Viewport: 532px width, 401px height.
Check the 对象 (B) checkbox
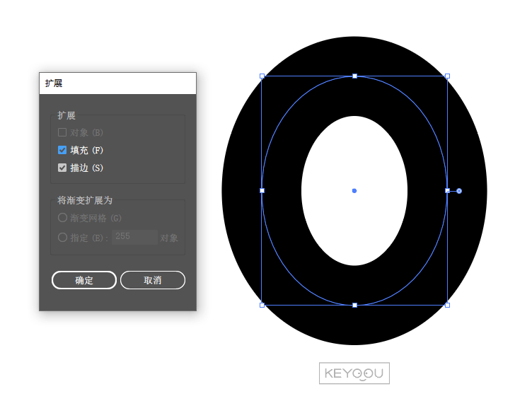(x=62, y=132)
